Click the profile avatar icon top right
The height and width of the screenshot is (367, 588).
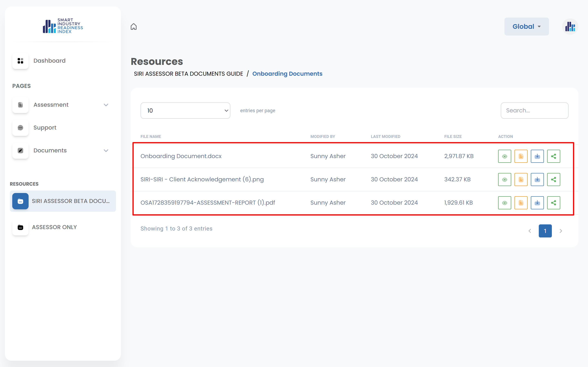point(570,27)
